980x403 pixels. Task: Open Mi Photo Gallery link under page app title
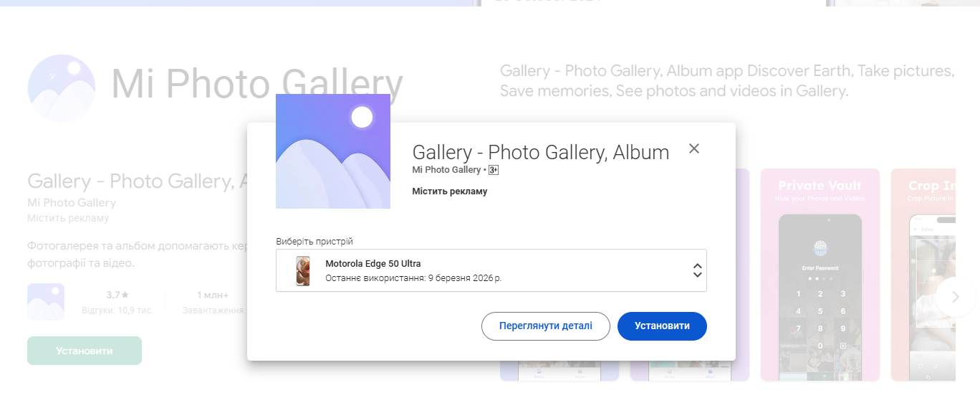coord(72,202)
